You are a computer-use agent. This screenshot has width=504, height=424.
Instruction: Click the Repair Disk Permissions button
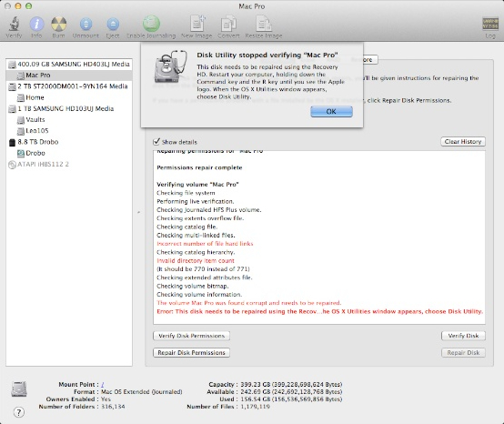[x=192, y=353]
